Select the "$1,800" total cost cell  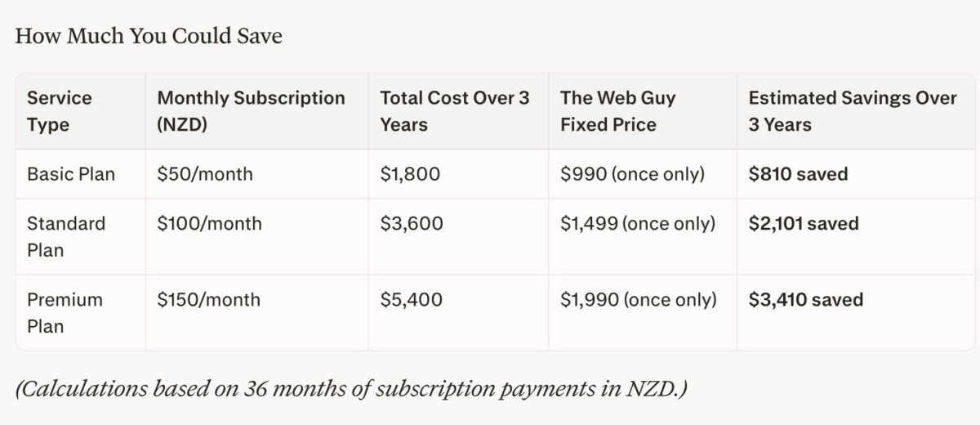click(412, 174)
